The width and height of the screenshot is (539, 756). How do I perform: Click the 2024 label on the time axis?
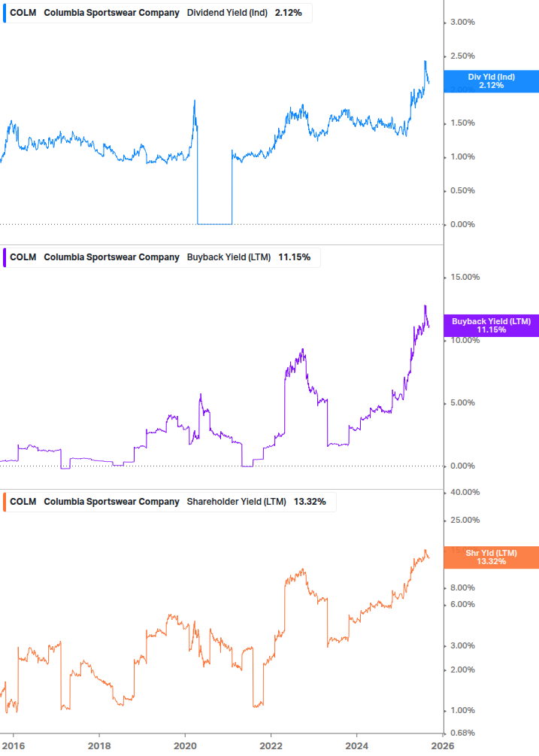pyautogui.click(x=356, y=746)
